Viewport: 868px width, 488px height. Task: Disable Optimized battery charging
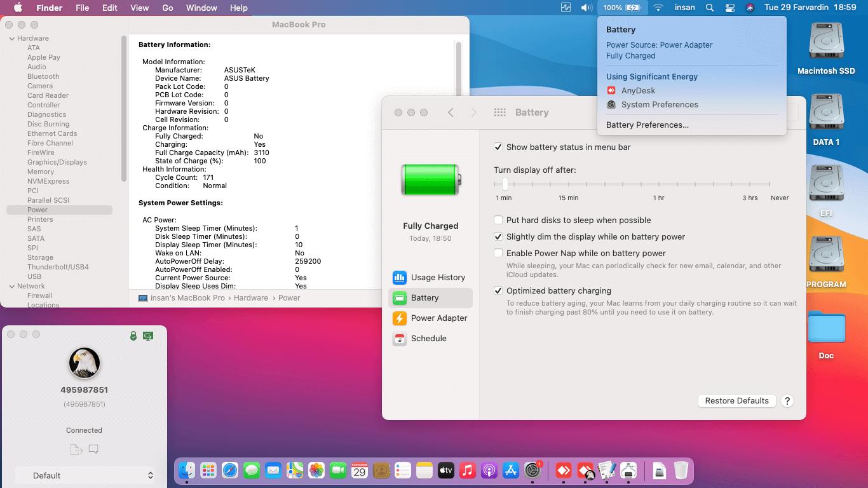499,290
